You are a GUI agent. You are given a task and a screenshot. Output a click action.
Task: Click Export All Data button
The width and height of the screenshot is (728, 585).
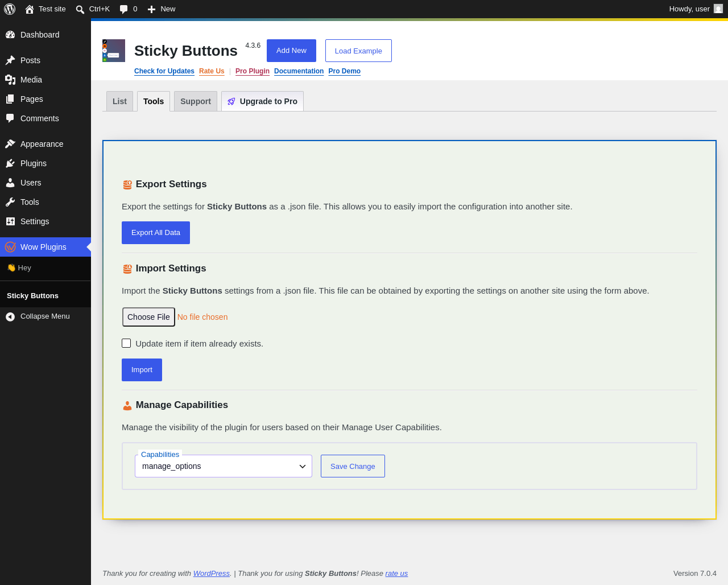pos(156,233)
